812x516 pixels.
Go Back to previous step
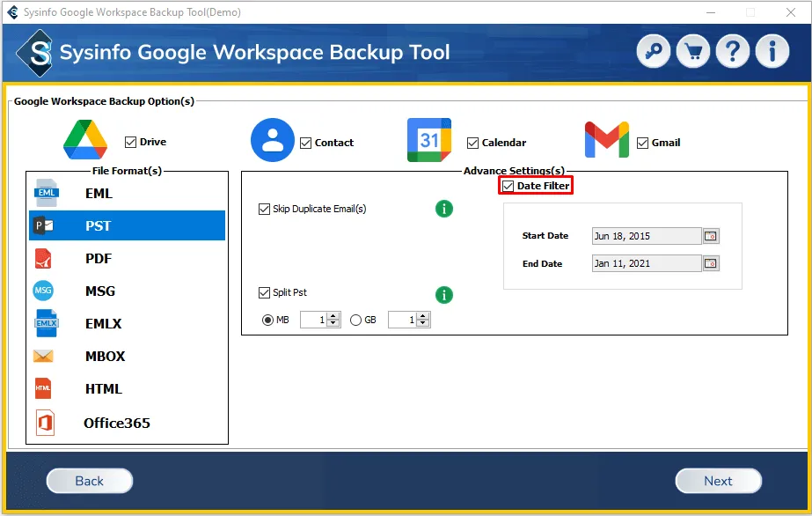coord(89,481)
